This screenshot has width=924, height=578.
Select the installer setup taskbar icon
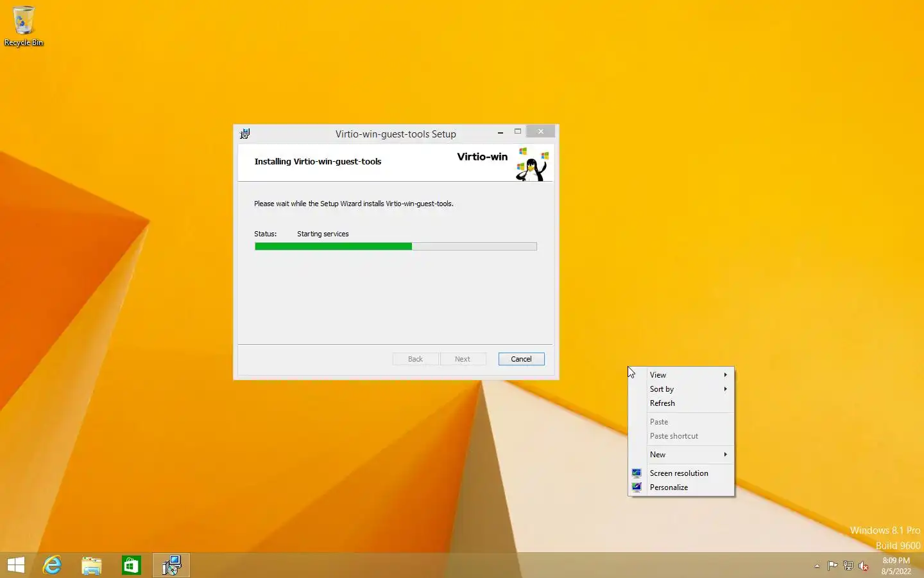coord(171,565)
